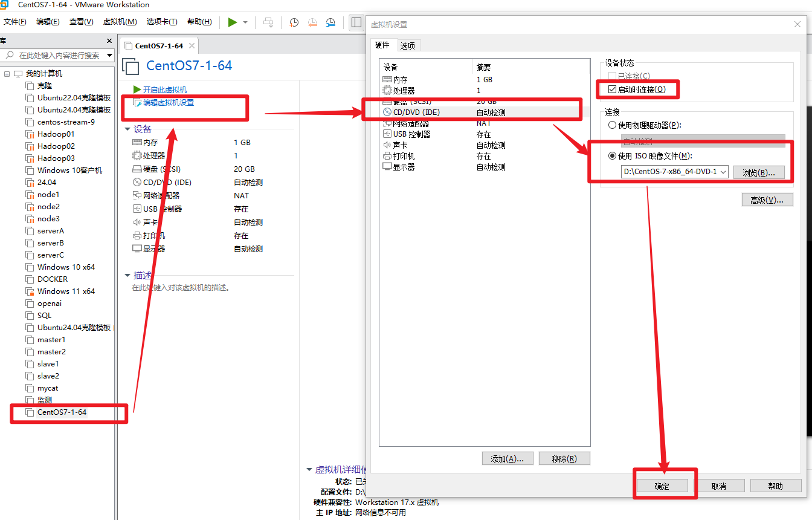The image size is (812, 520).
Task: Collapse the 我的计算机 tree node
Action: pos(7,74)
